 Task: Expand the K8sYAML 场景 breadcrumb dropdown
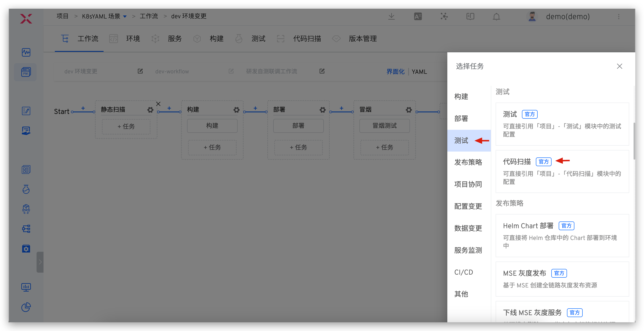125,16
